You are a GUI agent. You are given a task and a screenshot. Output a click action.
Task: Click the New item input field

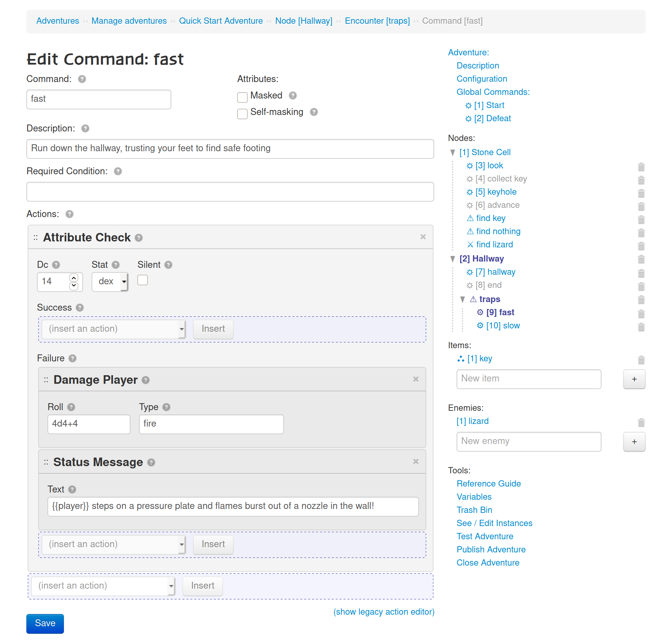click(528, 379)
